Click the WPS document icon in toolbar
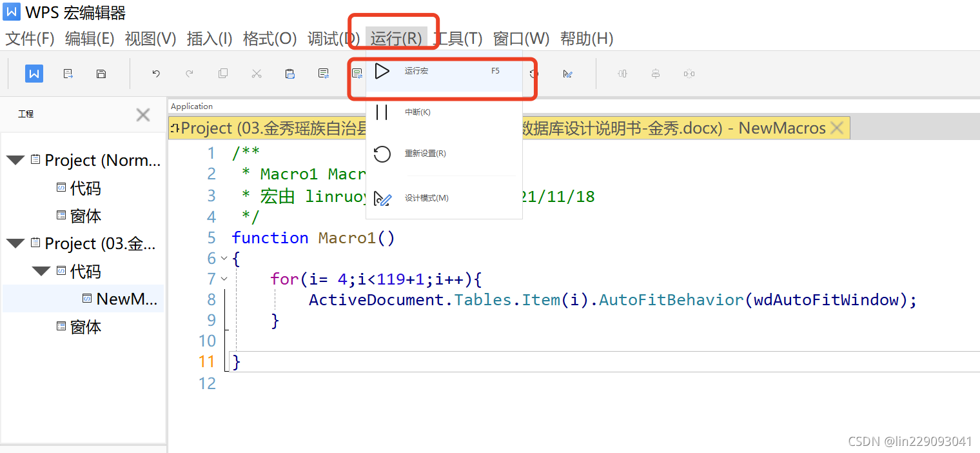The image size is (980, 453). pyautogui.click(x=34, y=74)
